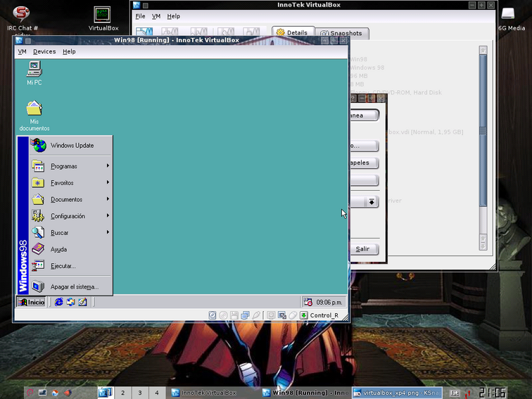
Task: Open the Mis documentos folder icon
Action: (x=34, y=115)
